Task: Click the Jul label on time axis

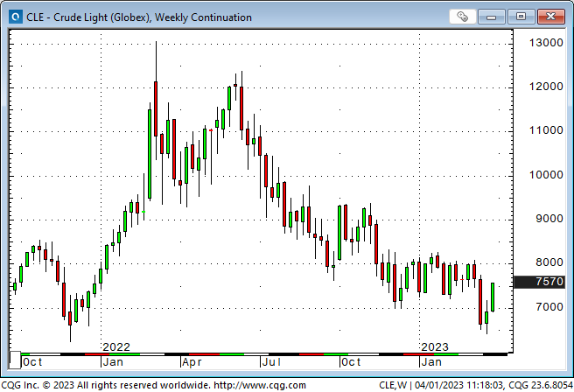Action: tap(271, 362)
